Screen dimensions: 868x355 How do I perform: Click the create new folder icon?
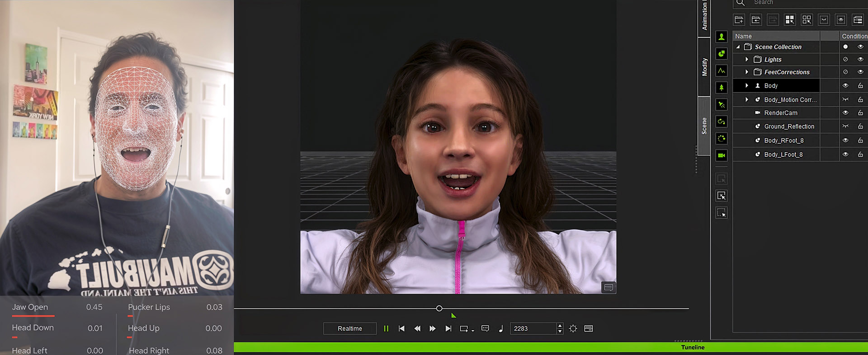pos(739,19)
